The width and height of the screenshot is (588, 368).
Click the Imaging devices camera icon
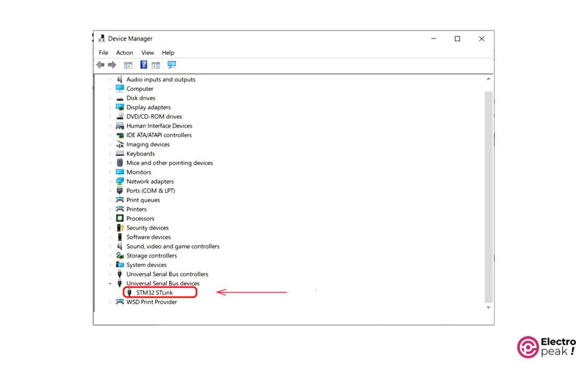tap(120, 145)
